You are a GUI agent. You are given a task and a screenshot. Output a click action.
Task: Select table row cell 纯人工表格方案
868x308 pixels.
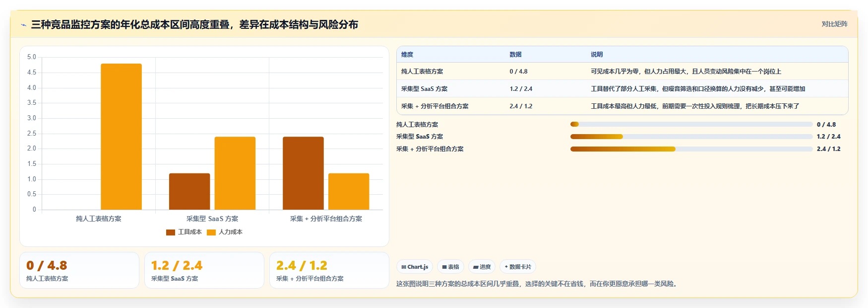[x=422, y=72]
